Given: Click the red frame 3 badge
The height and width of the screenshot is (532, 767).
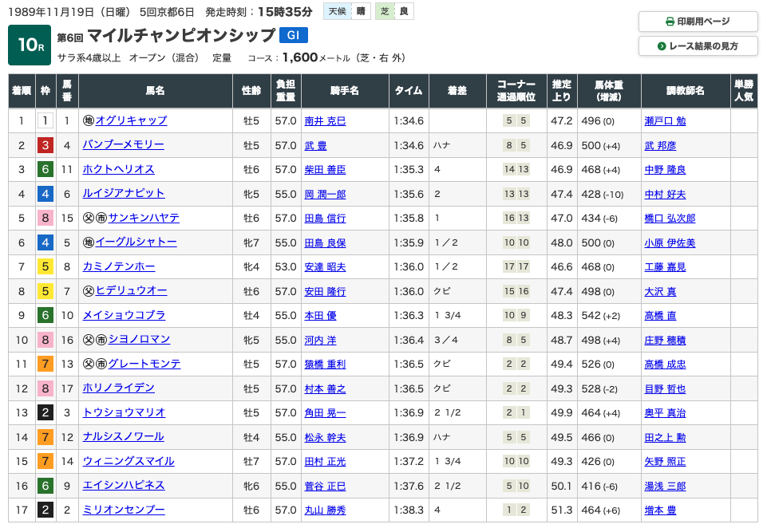Looking at the screenshot, I should coord(45,145).
